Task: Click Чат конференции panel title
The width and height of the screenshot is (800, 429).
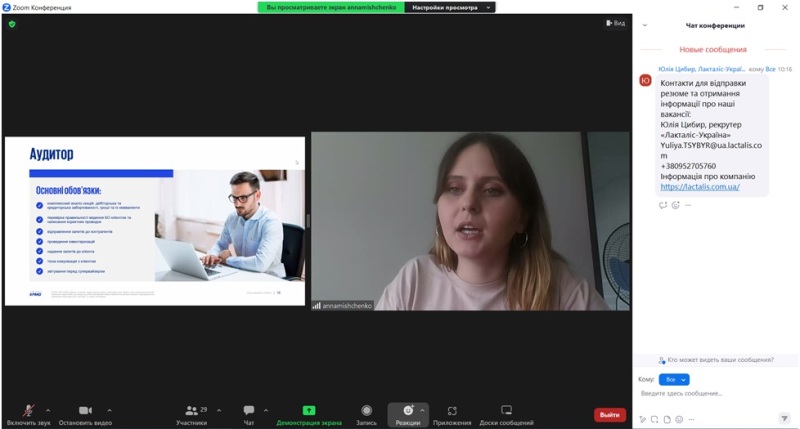Action: tap(715, 26)
